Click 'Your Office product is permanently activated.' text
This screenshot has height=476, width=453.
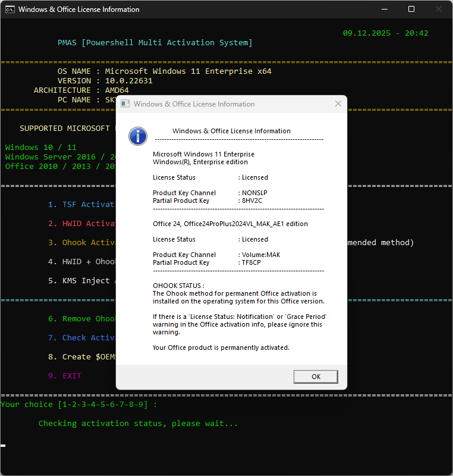(x=221, y=347)
